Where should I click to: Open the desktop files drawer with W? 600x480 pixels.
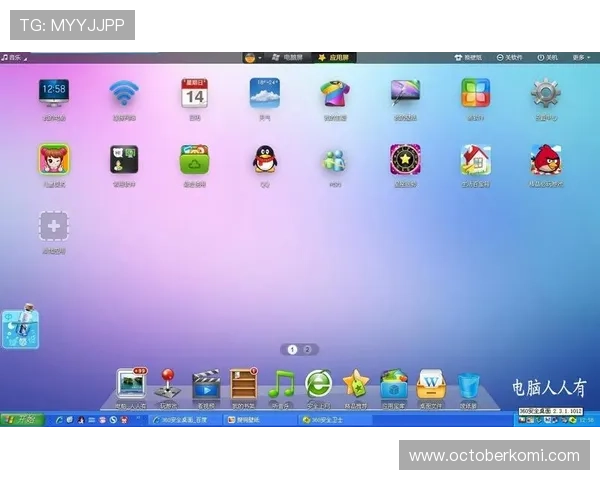(x=431, y=384)
